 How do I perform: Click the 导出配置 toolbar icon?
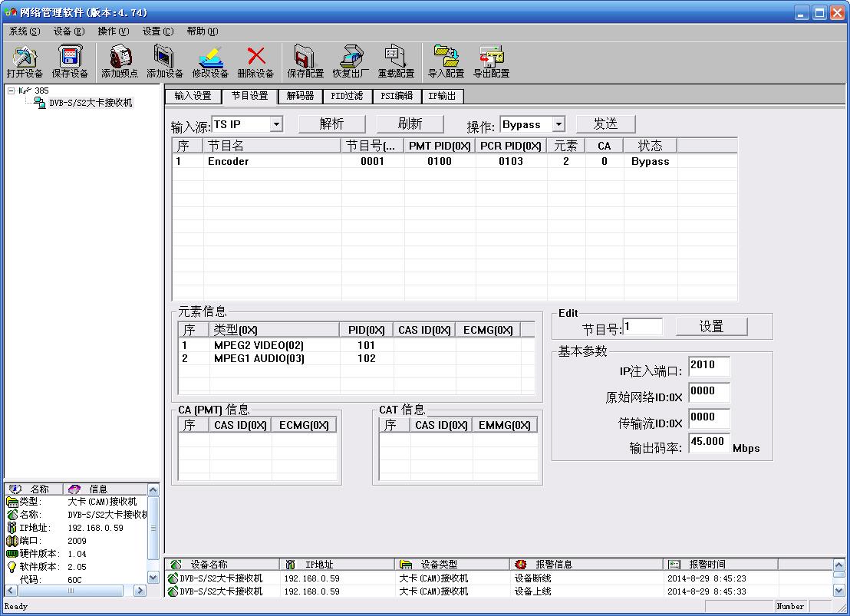pyautogui.click(x=492, y=57)
